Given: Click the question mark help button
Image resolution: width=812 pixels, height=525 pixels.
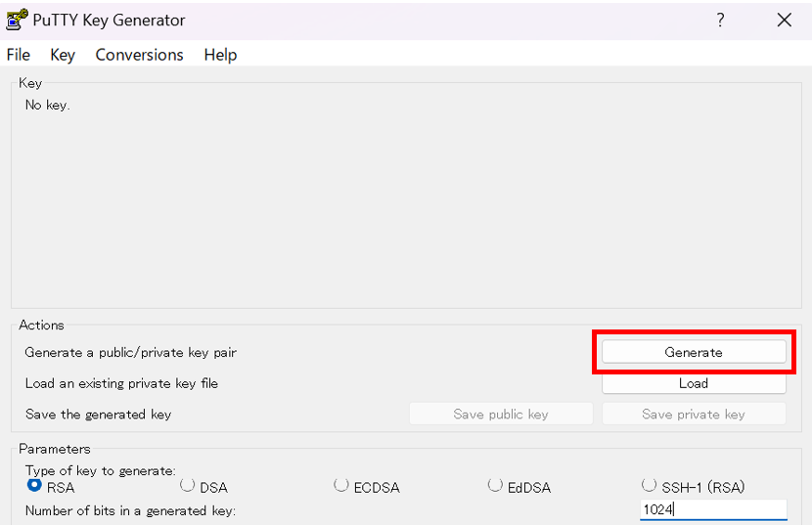Looking at the screenshot, I should pos(720,20).
